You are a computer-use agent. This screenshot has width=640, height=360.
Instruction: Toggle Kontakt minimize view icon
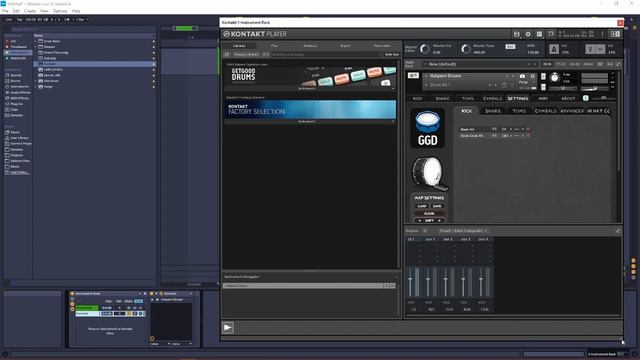[551, 34]
